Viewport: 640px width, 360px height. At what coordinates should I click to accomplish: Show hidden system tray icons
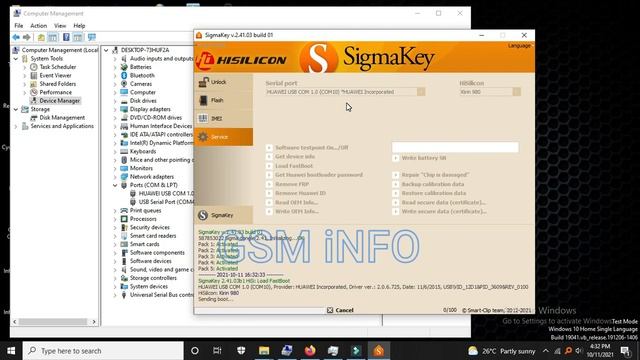tap(546, 351)
